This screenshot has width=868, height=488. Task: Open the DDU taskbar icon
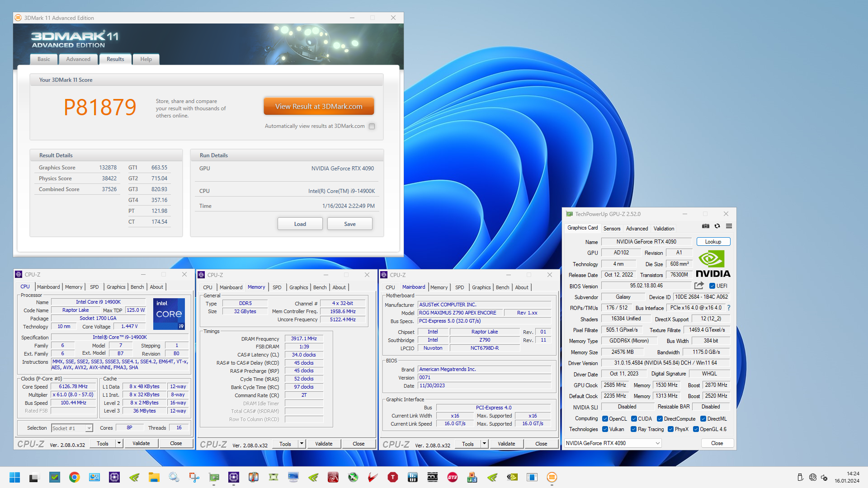(x=433, y=477)
